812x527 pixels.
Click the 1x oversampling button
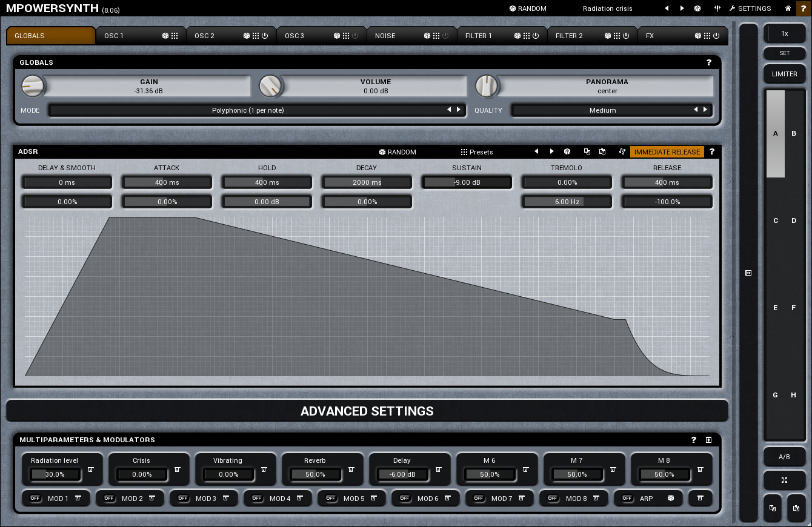784,33
